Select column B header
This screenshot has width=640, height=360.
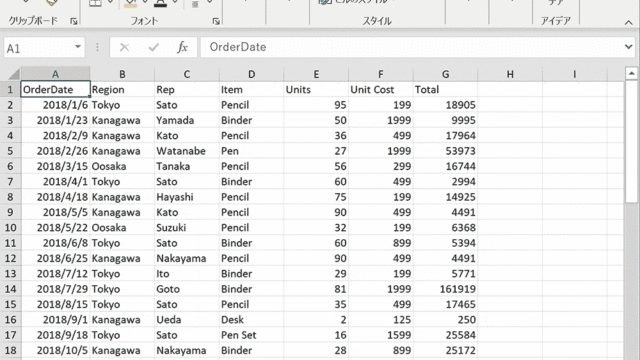coord(122,74)
